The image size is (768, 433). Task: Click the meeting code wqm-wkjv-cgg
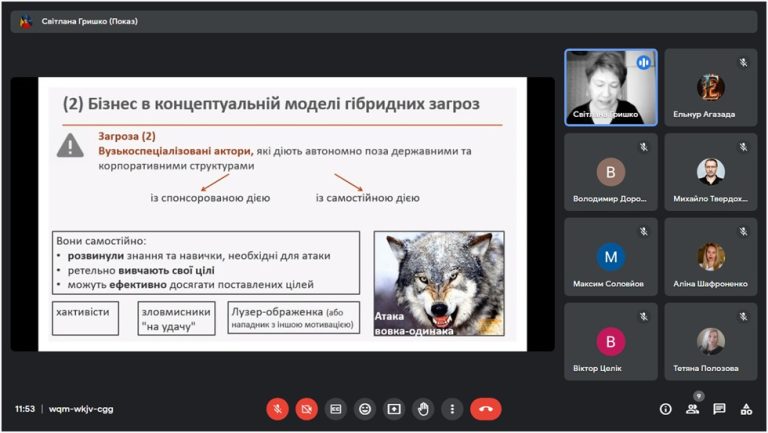coord(81,409)
